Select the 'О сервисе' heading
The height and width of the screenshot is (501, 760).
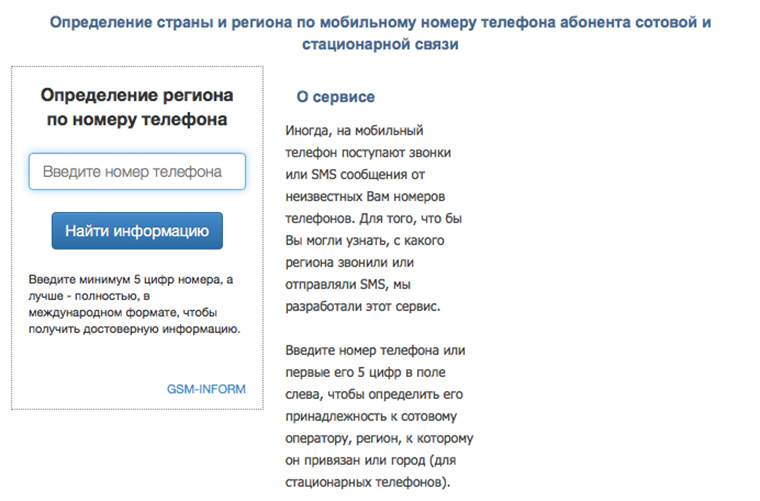[335, 97]
